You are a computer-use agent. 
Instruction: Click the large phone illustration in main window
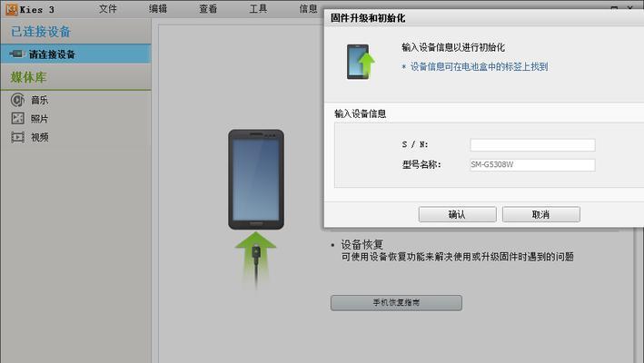(256, 180)
